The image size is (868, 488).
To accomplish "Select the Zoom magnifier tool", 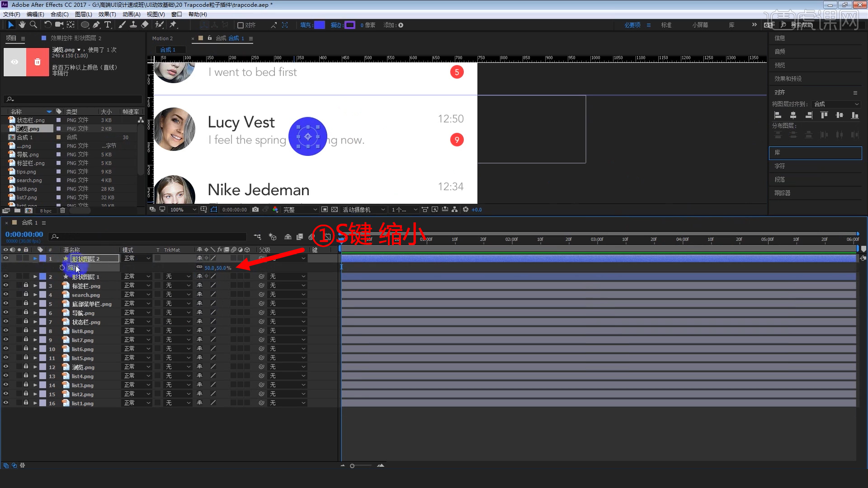I will click(33, 25).
